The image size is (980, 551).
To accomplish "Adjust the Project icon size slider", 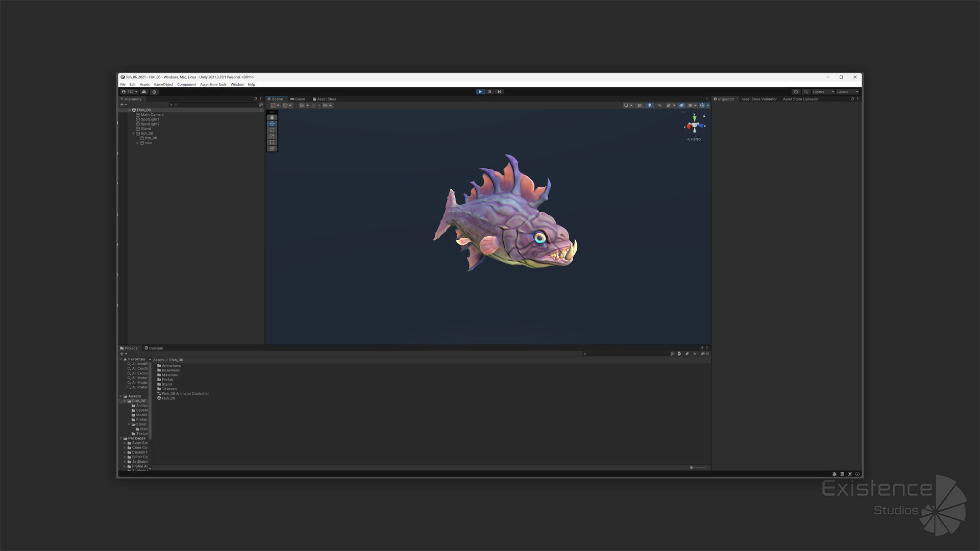I will pos(698,467).
